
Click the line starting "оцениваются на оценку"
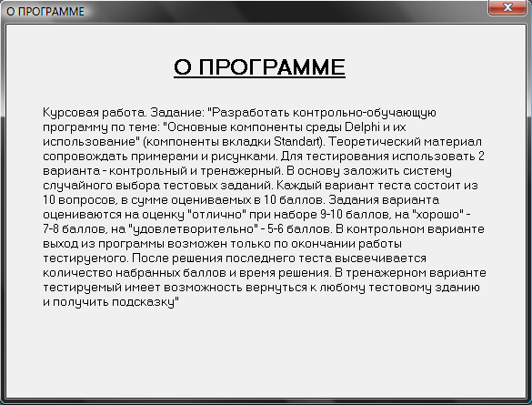point(256,215)
